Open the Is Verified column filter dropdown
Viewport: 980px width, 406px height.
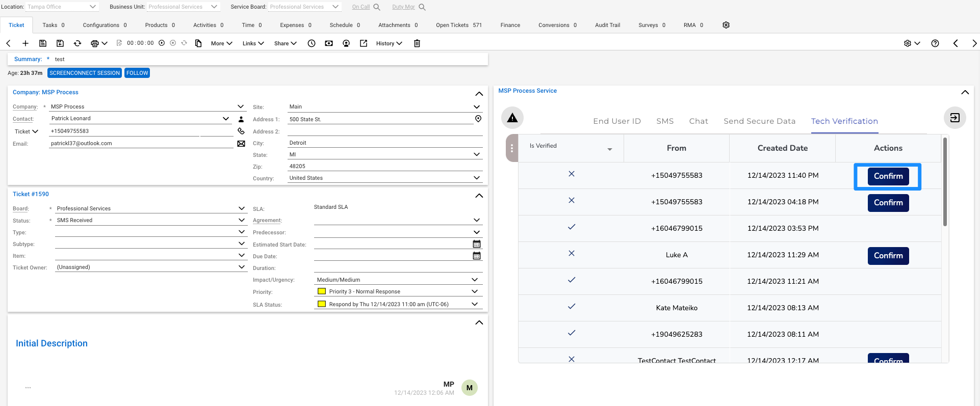[609, 149]
